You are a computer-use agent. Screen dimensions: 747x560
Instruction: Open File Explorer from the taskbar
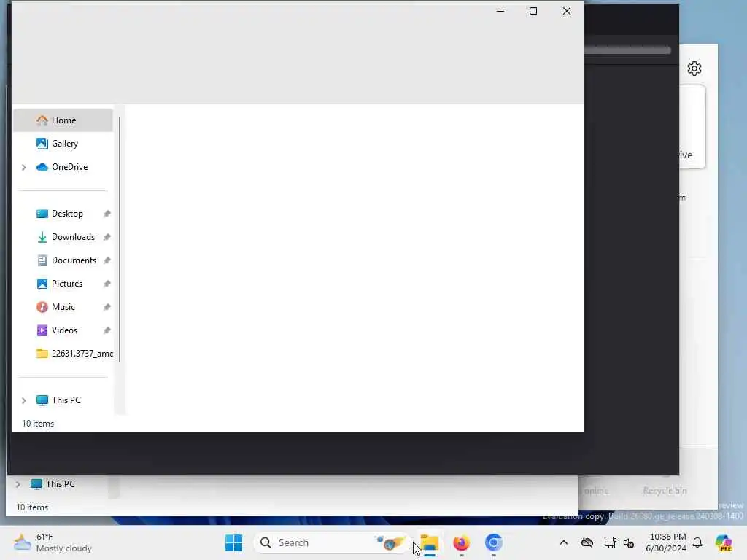click(x=430, y=542)
